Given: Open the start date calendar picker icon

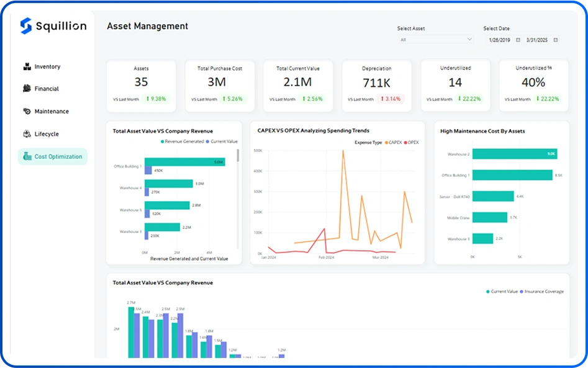Looking at the screenshot, I should tap(518, 40).
